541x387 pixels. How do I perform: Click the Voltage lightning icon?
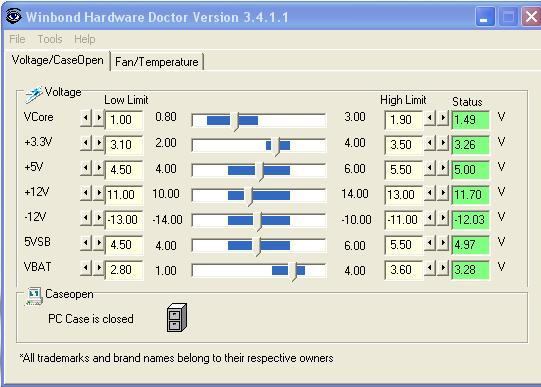click(x=33, y=95)
